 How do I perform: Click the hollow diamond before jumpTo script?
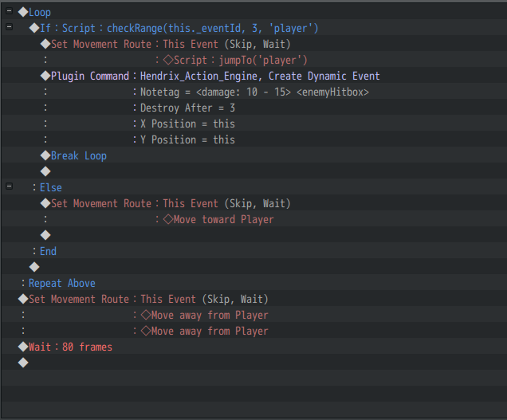(168, 60)
